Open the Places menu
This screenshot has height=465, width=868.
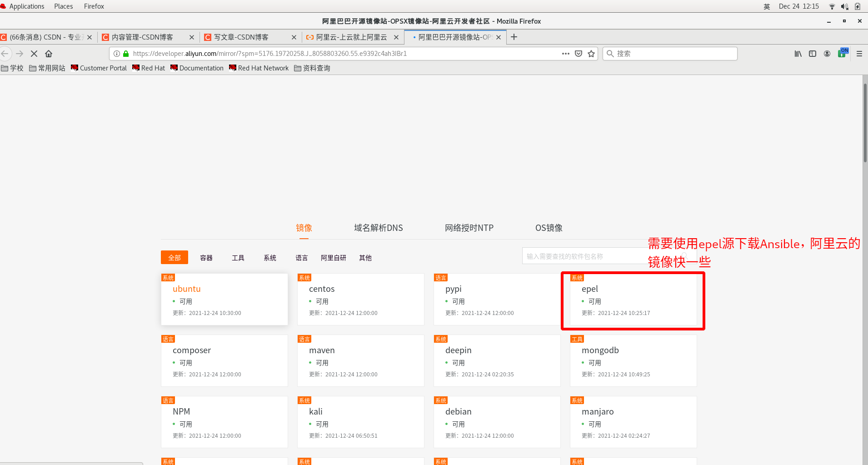coord(64,6)
